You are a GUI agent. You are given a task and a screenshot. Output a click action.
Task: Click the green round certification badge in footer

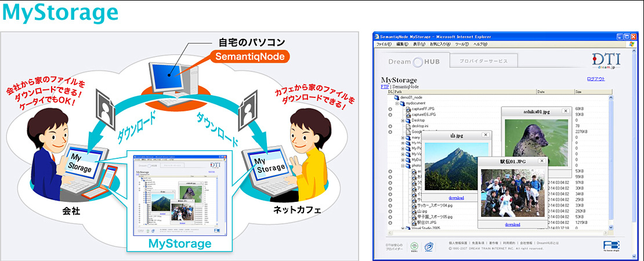[x=414, y=246]
